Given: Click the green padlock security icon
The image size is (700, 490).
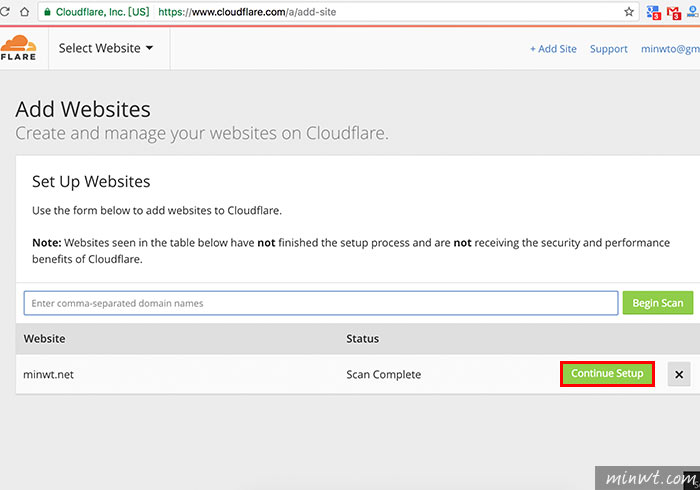Looking at the screenshot, I should pyautogui.click(x=47, y=12).
